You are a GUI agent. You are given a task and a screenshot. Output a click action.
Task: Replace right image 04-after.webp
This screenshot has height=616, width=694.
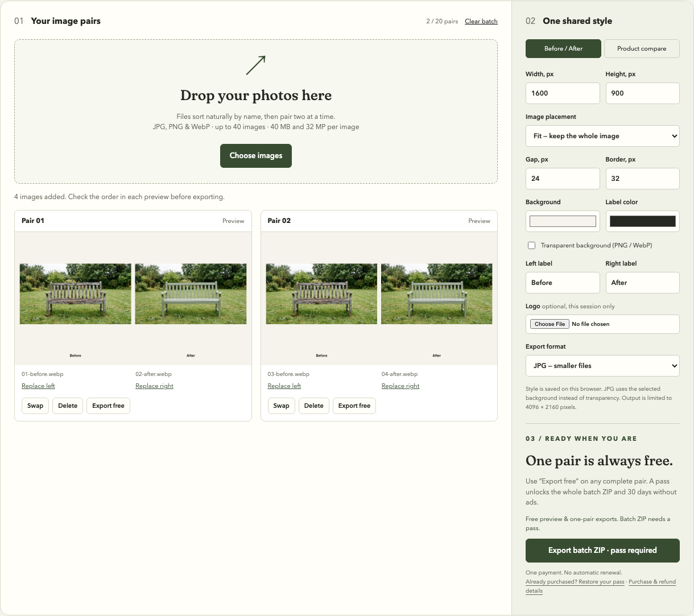400,386
